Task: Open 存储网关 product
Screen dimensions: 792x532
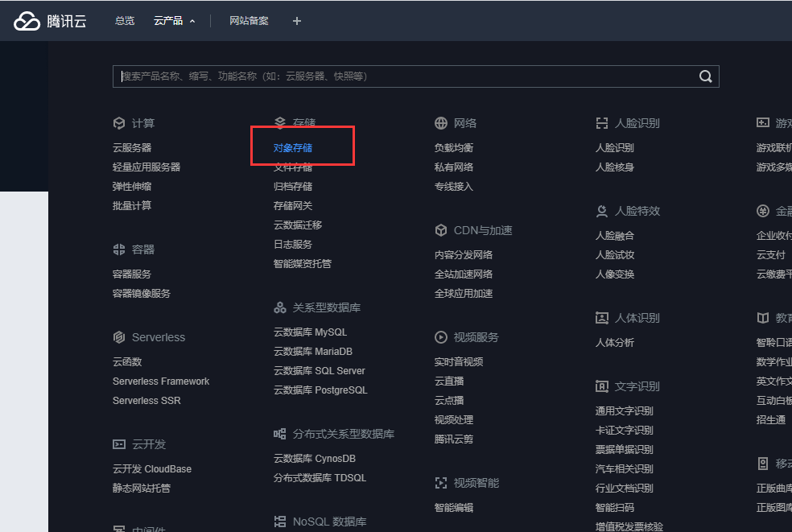Action: pos(293,205)
